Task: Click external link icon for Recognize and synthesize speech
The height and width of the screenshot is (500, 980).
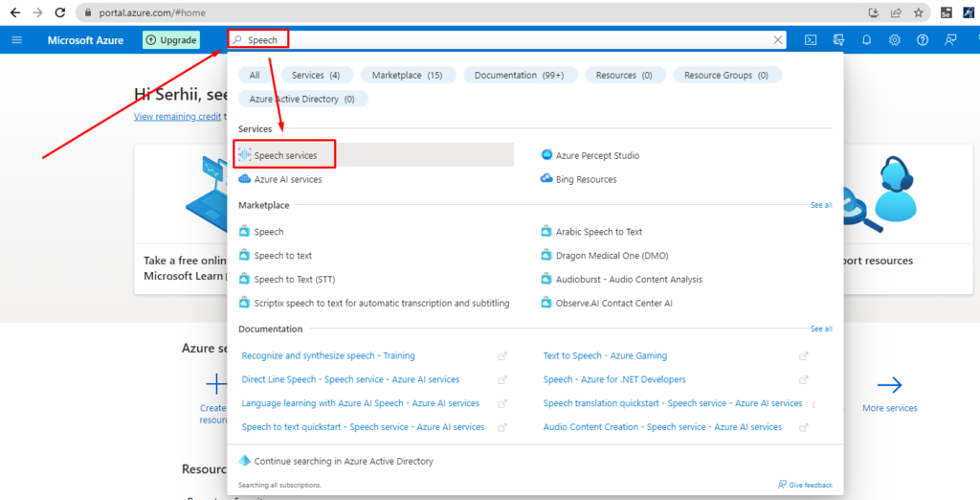Action: 501,356
